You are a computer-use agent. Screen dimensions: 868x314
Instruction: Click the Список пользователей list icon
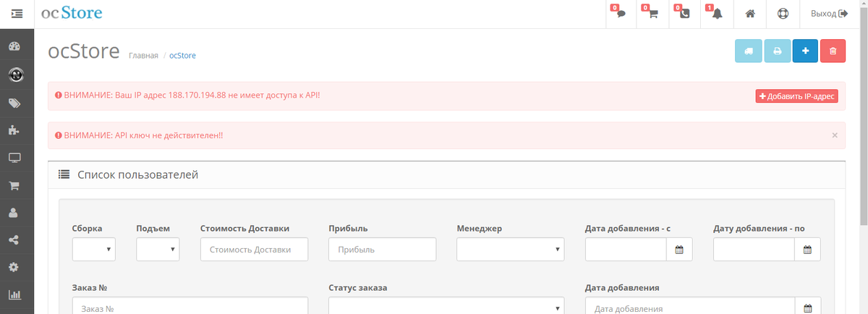(64, 174)
